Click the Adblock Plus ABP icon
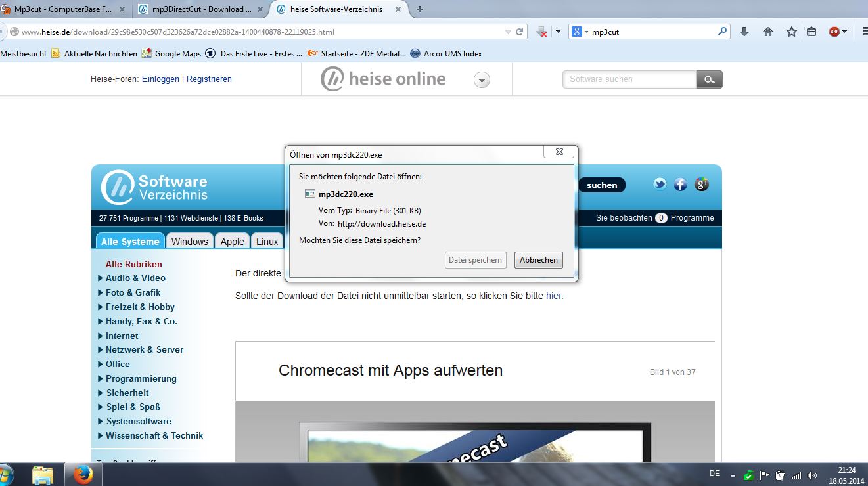This screenshot has width=868, height=486. pos(834,32)
